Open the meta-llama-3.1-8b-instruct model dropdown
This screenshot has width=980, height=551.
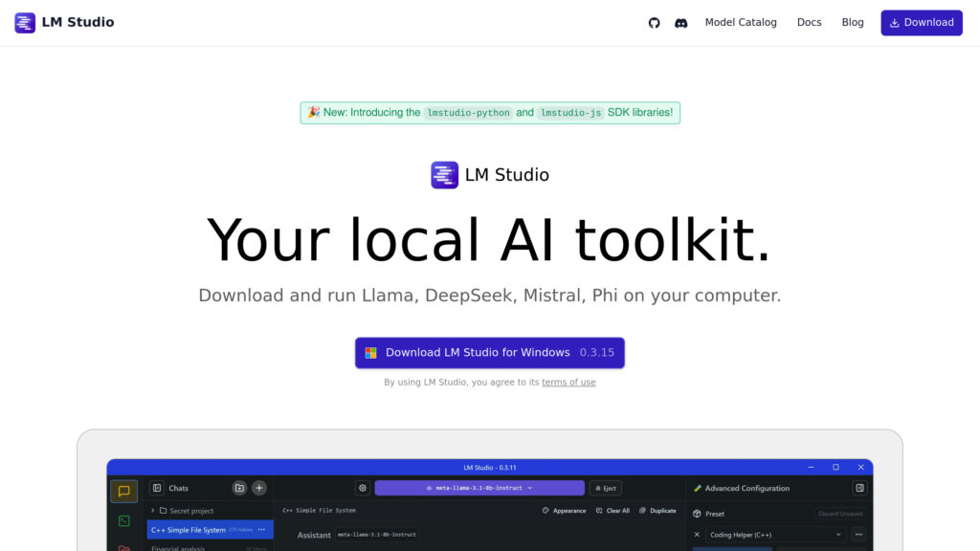pos(479,488)
